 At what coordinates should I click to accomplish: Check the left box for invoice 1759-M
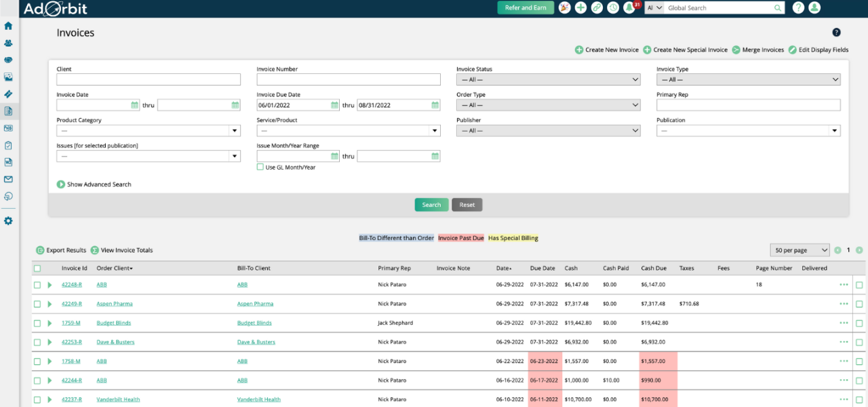click(37, 323)
